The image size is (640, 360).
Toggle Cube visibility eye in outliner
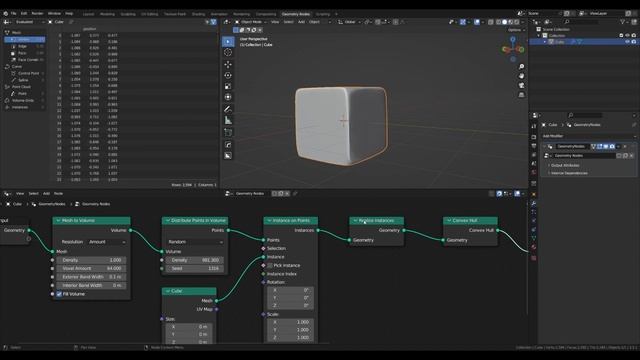627,42
